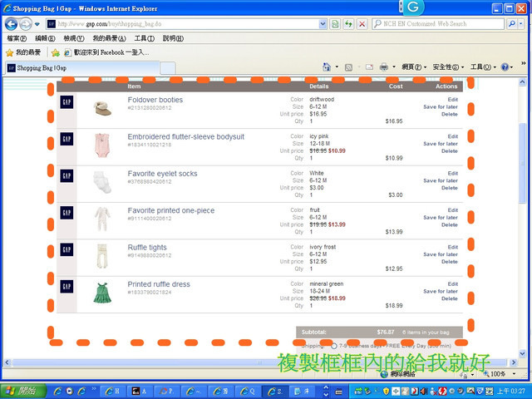The width and height of the screenshot is (532, 399).
Task: Open the 檢視(V) menu
Action: (74, 38)
